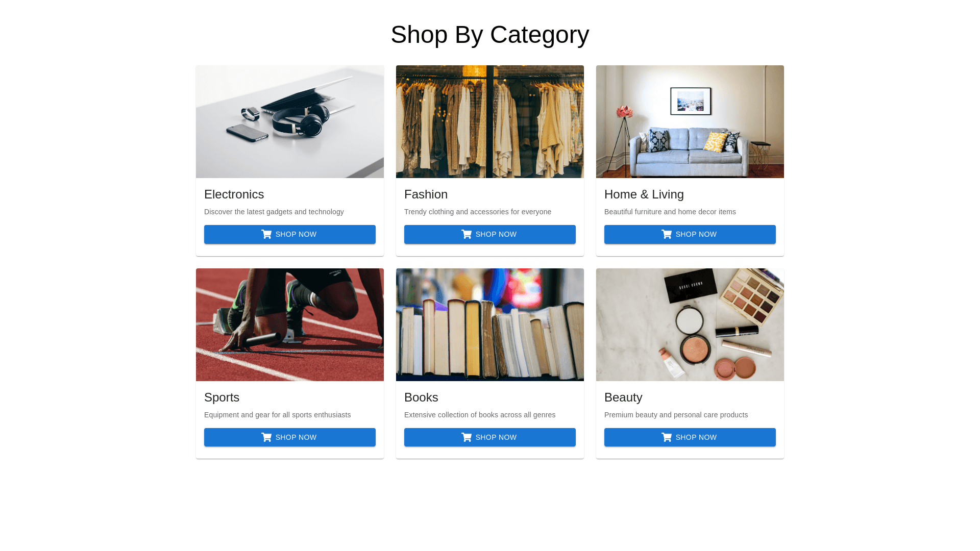Image resolution: width=980 pixels, height=551 pixels.
Task: Click the Sports category title
Action: coord(222,397)
